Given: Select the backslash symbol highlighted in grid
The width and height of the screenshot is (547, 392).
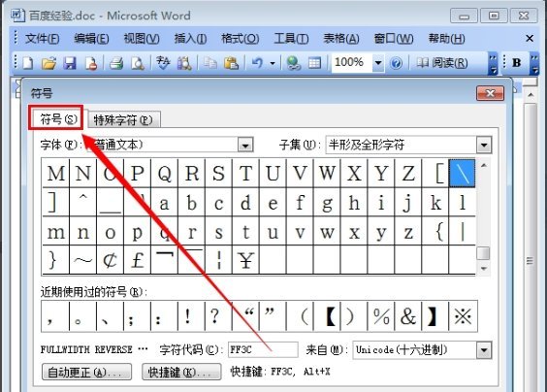Looking at the screenshot, I should (x=463, y=173).
